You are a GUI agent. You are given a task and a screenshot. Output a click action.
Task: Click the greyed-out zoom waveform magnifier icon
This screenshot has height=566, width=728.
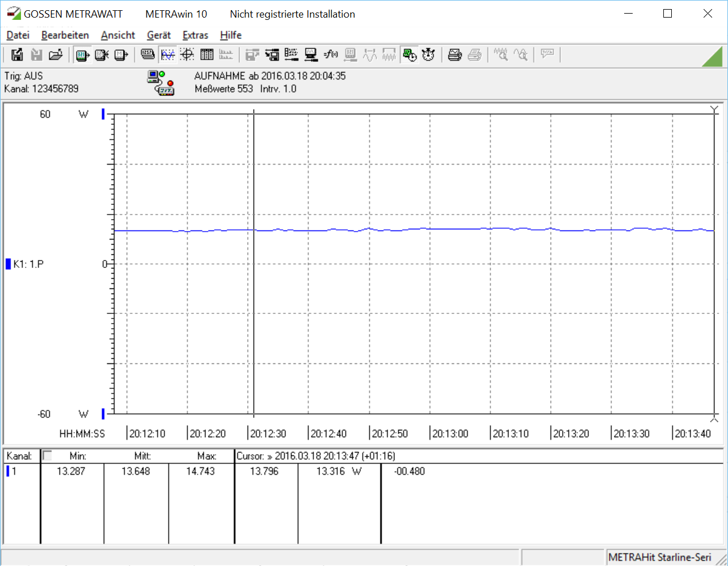501,54
